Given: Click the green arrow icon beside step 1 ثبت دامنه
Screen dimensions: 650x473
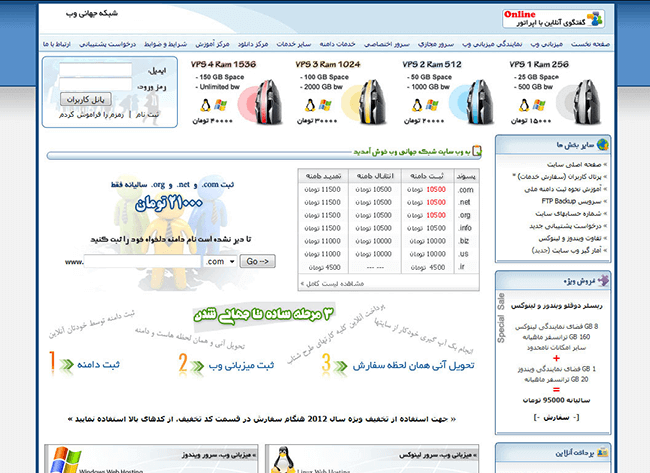Looking at the screenshot, I should 66,365.
